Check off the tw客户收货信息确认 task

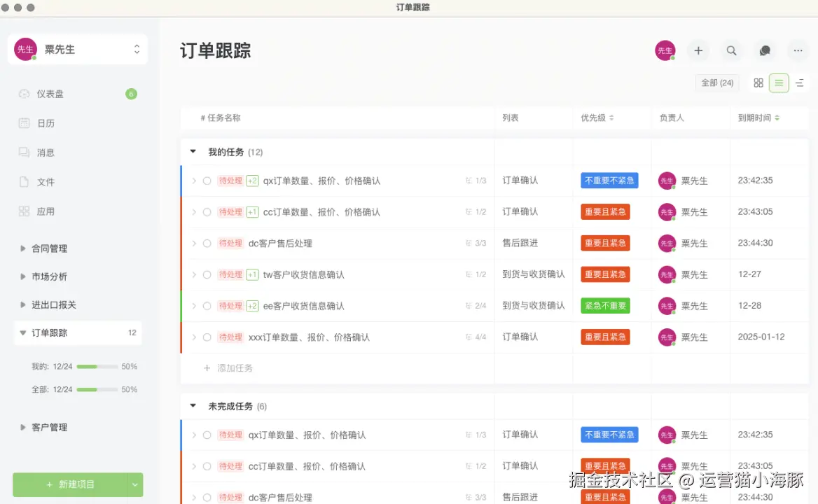[x=207, y=274]
